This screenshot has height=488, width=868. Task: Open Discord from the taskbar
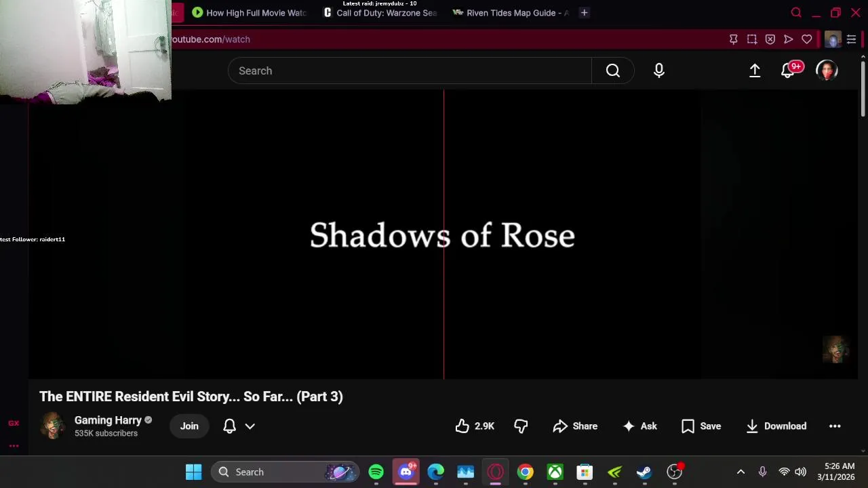[406, 472]
